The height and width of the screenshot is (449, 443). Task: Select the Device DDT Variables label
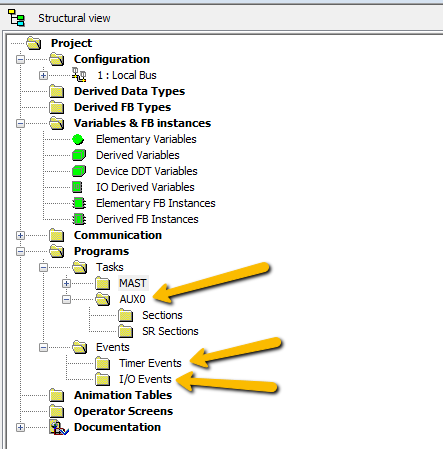(x=147, y=171)
